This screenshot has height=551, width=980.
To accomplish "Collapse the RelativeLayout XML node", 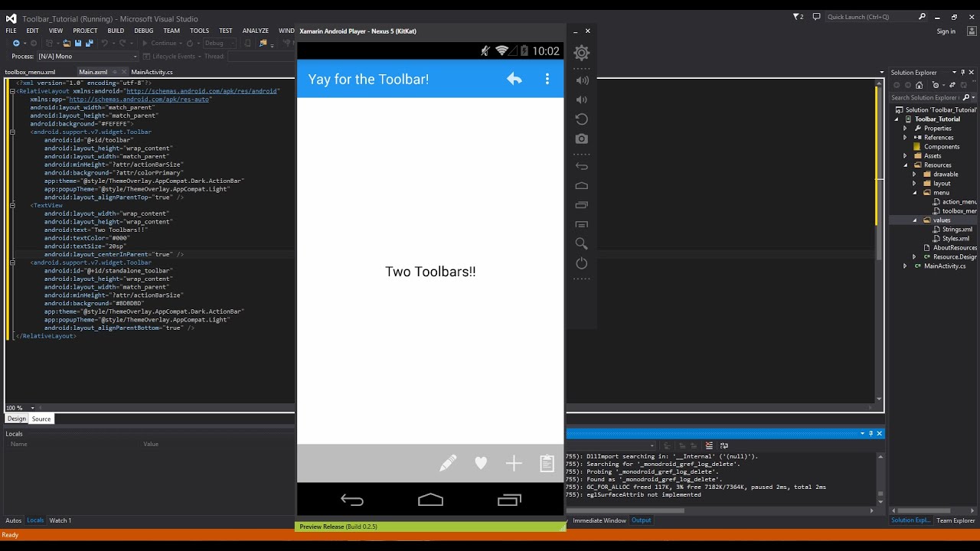I will point(12,91).
